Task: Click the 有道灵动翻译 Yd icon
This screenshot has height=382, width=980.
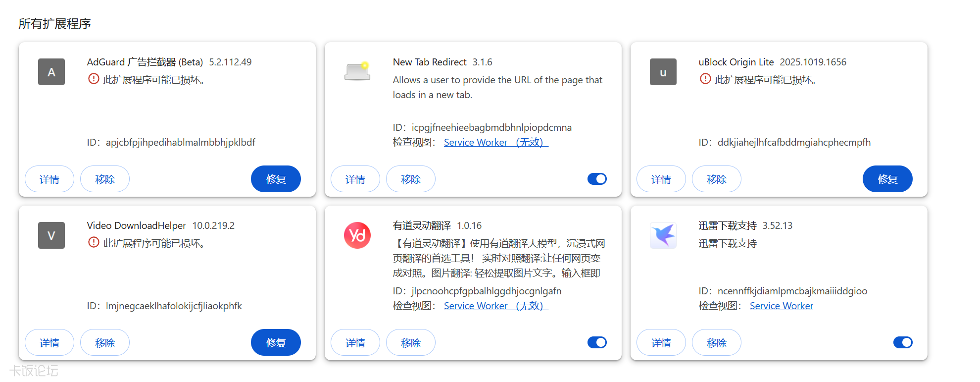Action: click(357, 235)
